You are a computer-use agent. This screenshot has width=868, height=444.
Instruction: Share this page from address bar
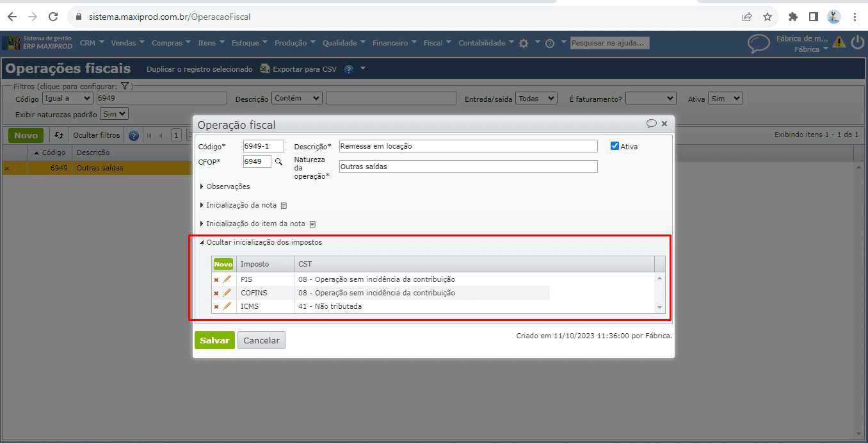[747, 17]
